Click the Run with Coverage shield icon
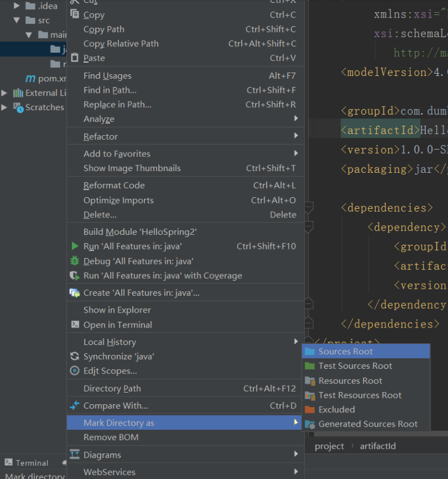Viewport: 448px width, 479px height. [75, 275]
